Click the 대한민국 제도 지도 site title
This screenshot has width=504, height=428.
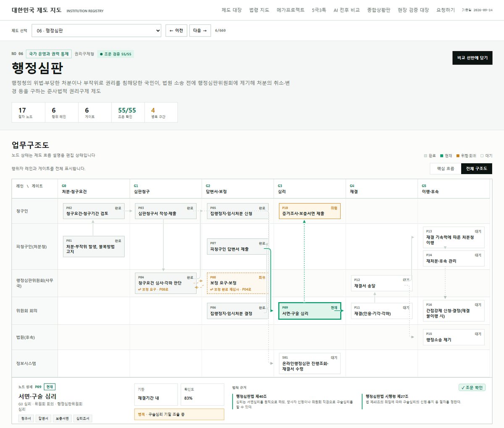coord(37,10)
